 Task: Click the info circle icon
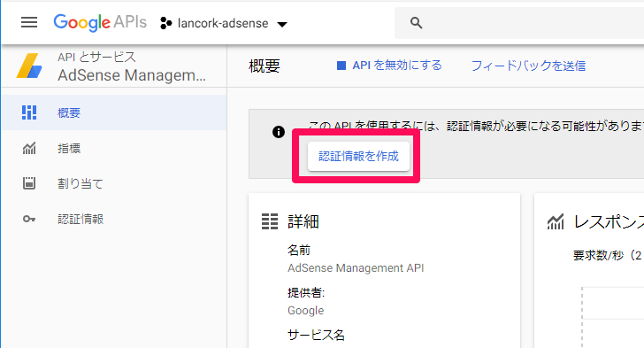(279, 132)
